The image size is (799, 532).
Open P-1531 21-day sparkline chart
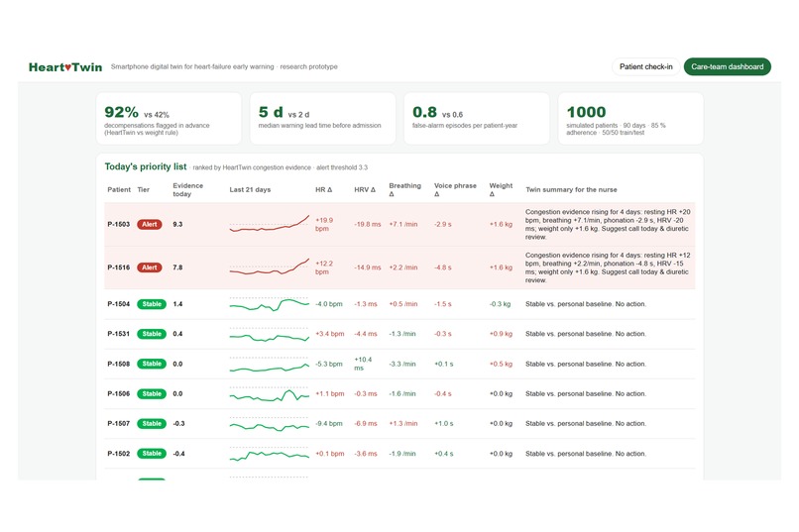tap(269, 335)
